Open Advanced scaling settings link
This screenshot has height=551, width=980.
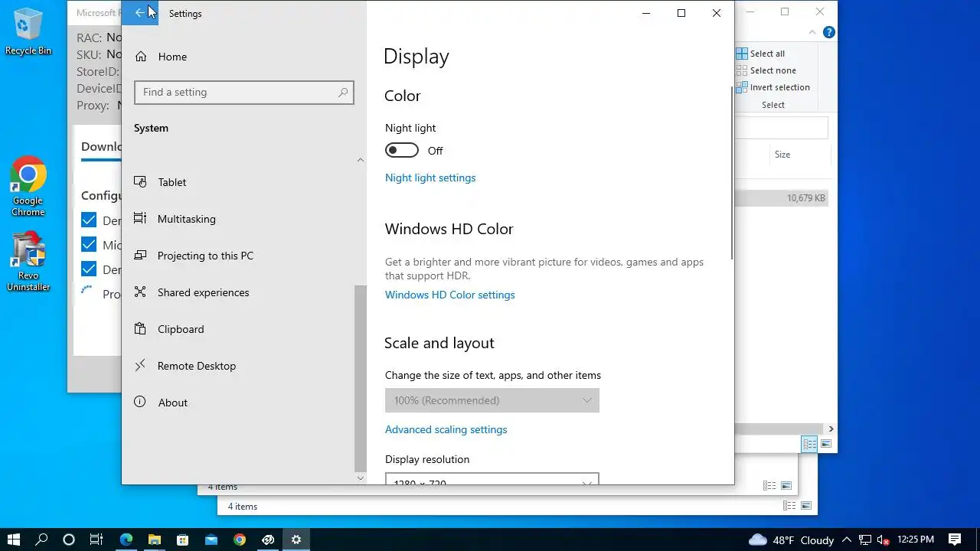point(446,429)
